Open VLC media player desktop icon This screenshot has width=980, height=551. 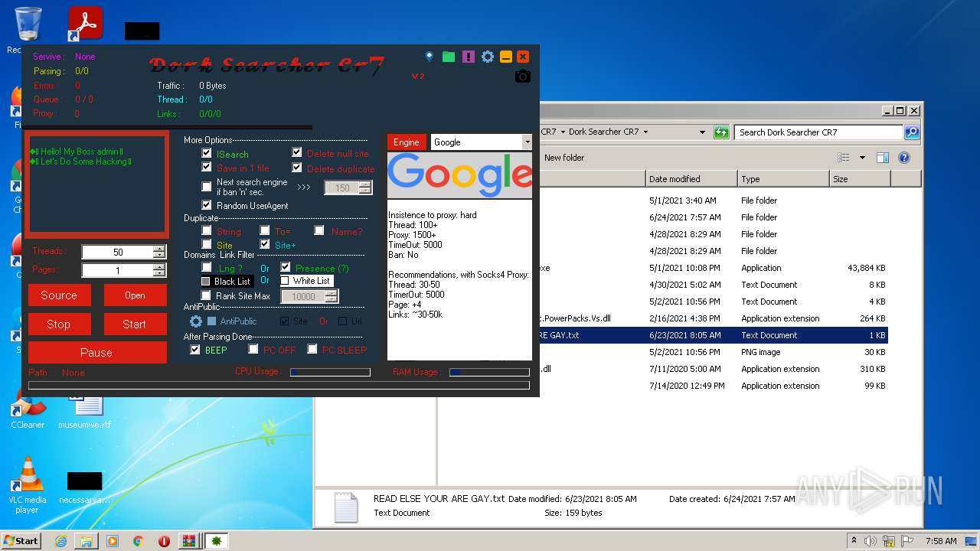click(x=28, y=485)
